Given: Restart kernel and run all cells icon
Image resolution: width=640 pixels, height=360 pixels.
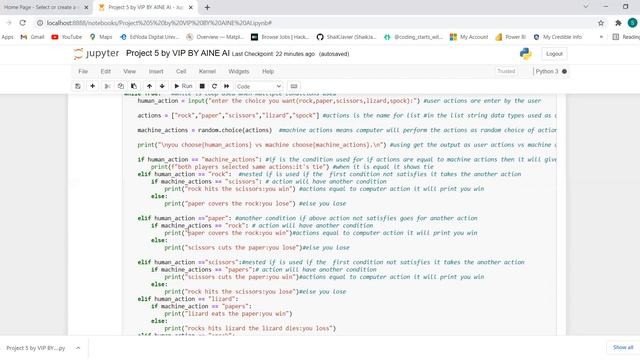Looking at the screenshot, I should point(227,86).
